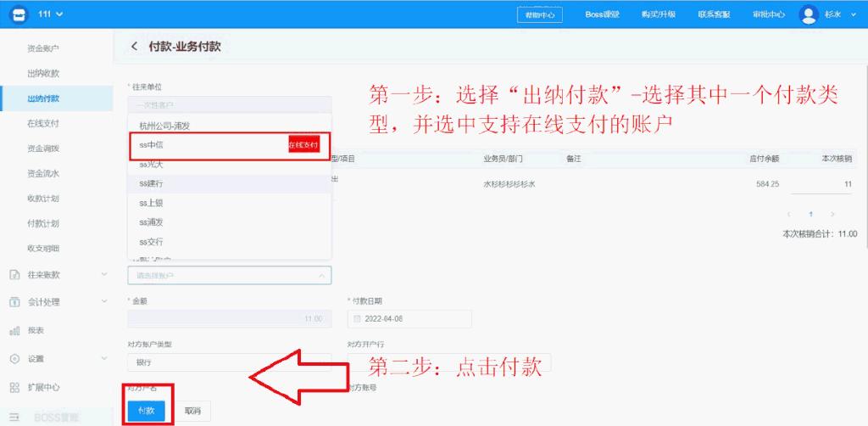Choose ss中信 account option
The width and height of the screenshot is (868, 426).
pyautogui.click(x=230, y=145)
